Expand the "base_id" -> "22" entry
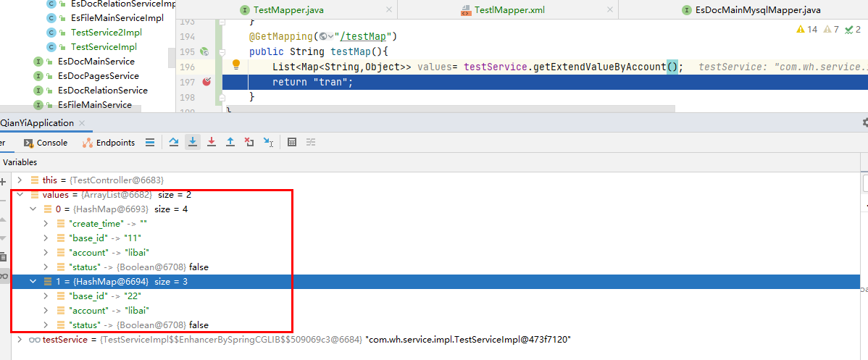Screen dimensions: 868x360 pos(46,296)
